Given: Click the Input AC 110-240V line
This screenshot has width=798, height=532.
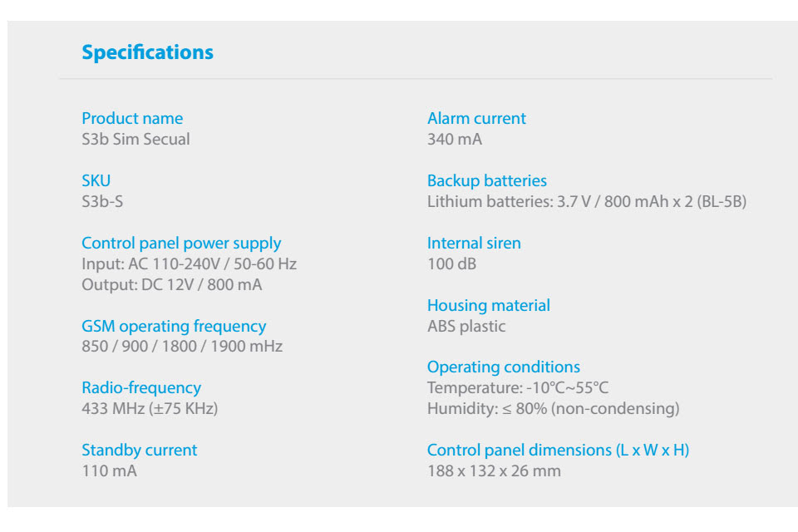Looking at the screenshot, I should click(x=190, y=264).
